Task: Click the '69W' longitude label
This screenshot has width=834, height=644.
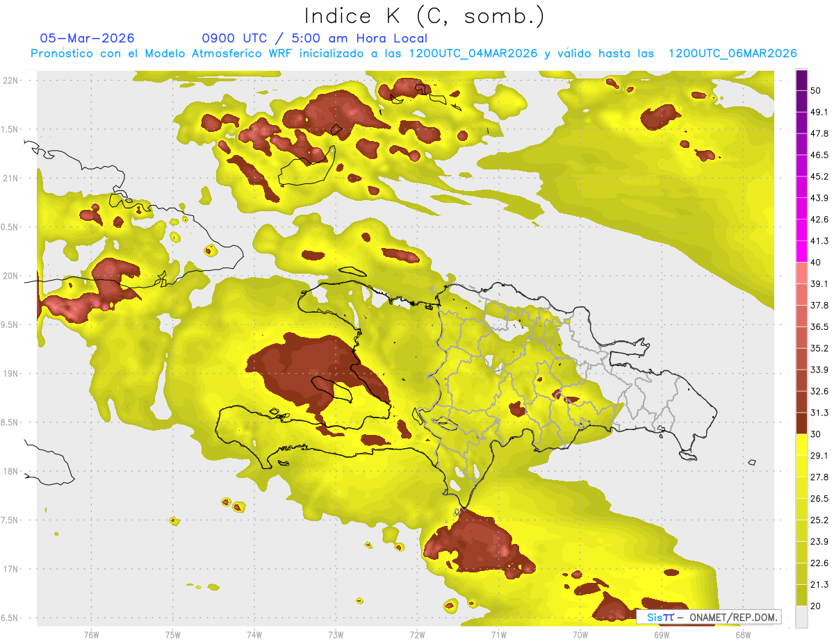Action: tap(662, 634)
